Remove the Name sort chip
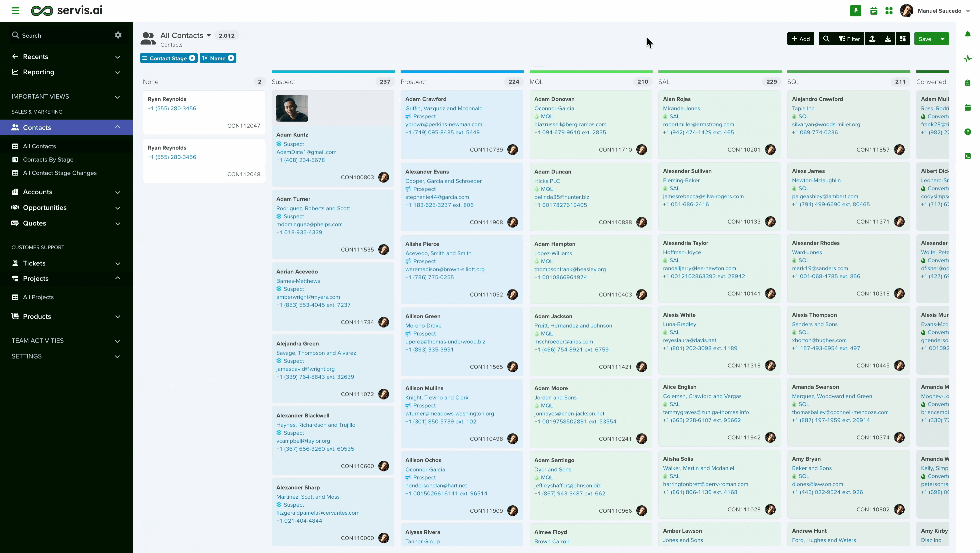This screenshot has width=980, height=553. click(231, 58)
